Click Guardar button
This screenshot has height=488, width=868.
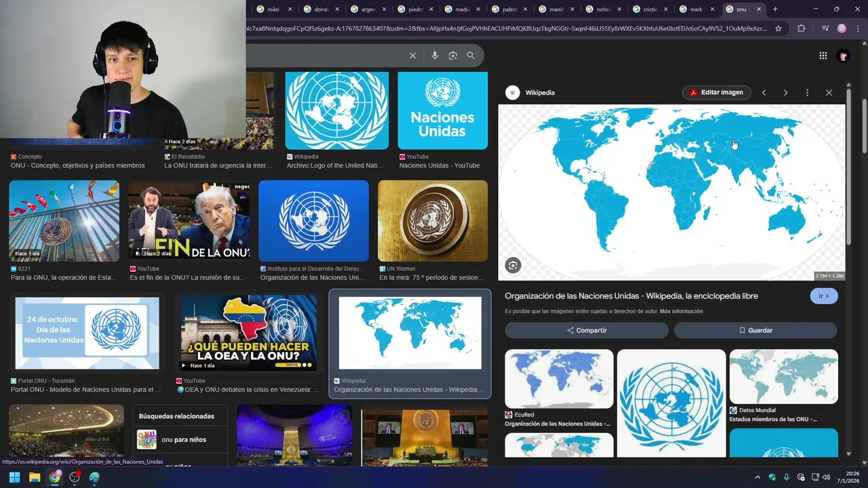(755, 330)
